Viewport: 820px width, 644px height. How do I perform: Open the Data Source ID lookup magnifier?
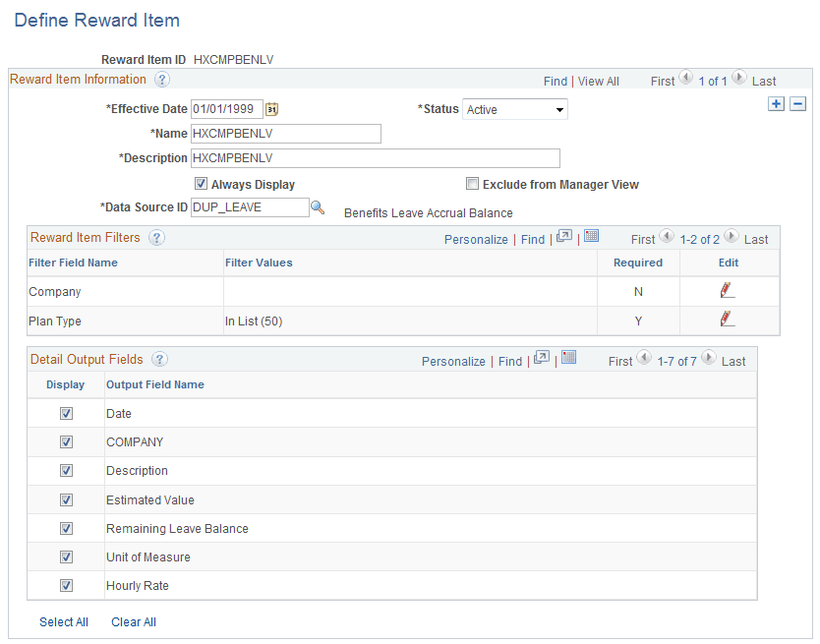coord(316,207)
